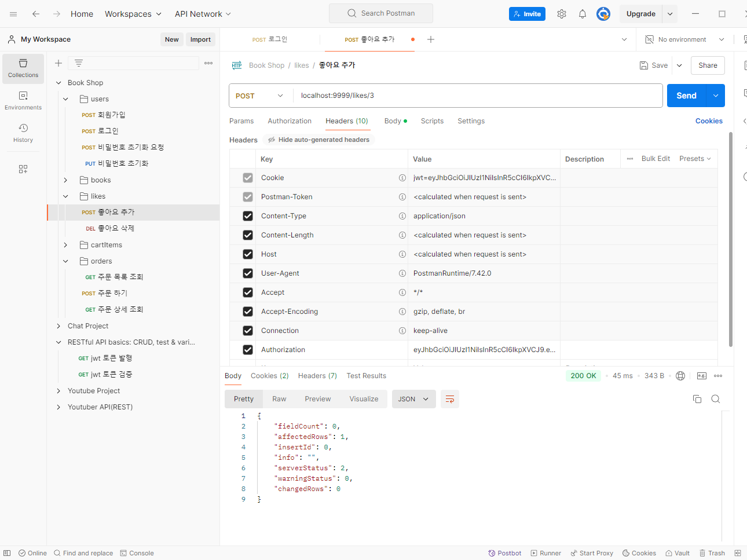Open the Cookies link
The image size is (747, 560).
[709, 121]
